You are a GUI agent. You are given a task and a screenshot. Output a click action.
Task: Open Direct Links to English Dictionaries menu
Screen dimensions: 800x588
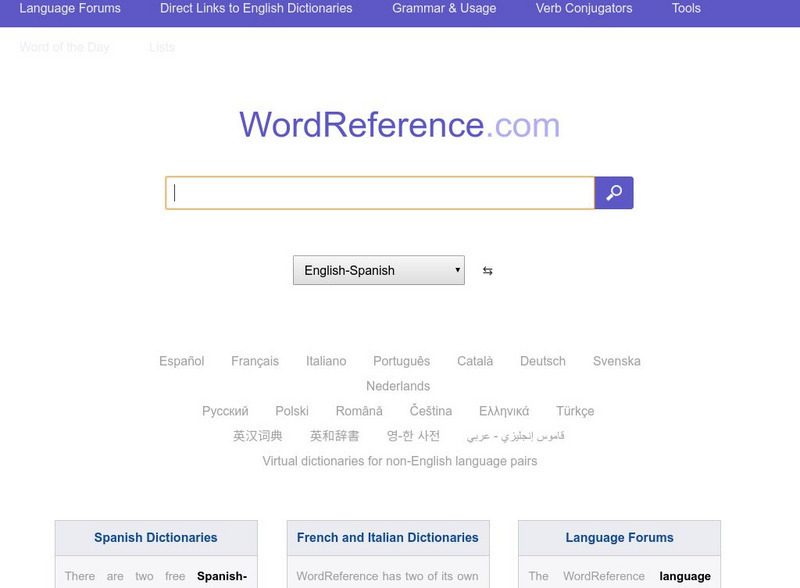point(256,8)
